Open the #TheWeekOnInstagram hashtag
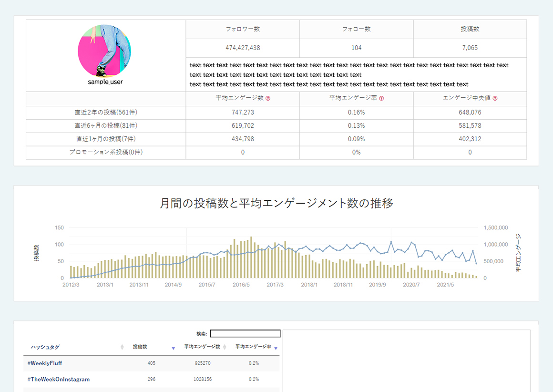 tap(59, 379)
